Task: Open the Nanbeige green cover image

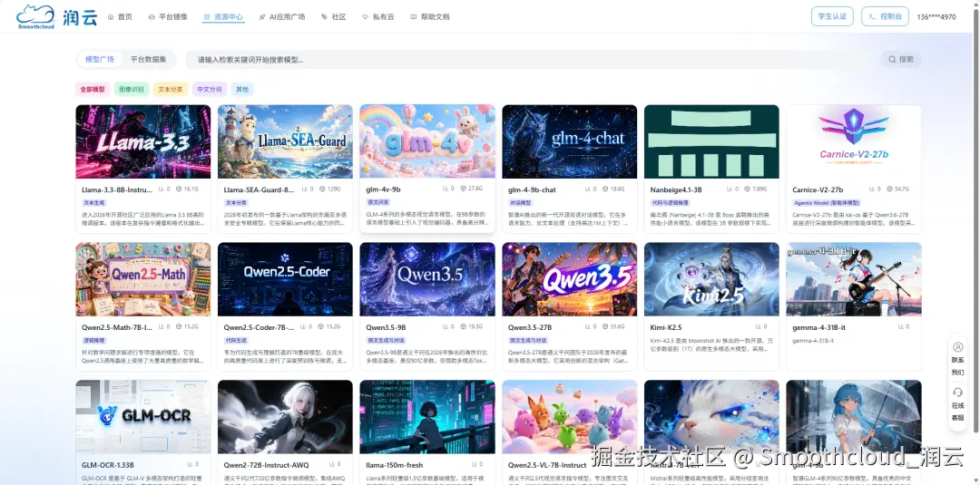Action: [x=711, y=141]
